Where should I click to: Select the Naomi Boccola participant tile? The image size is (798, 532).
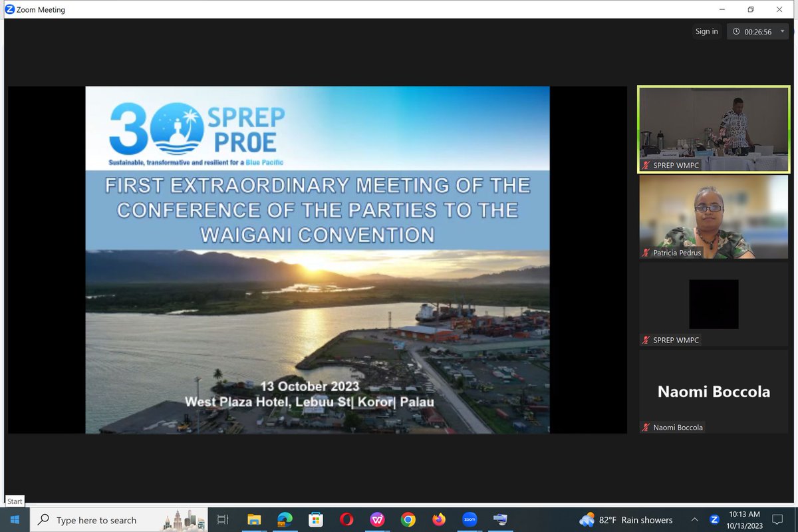tap(714, 392)
